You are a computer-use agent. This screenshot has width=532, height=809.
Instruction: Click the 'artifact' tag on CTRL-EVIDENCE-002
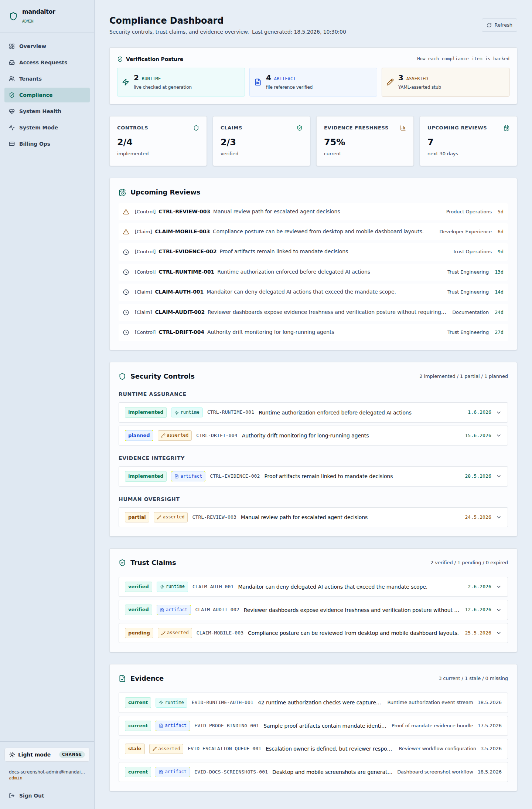tap(188, 476)
